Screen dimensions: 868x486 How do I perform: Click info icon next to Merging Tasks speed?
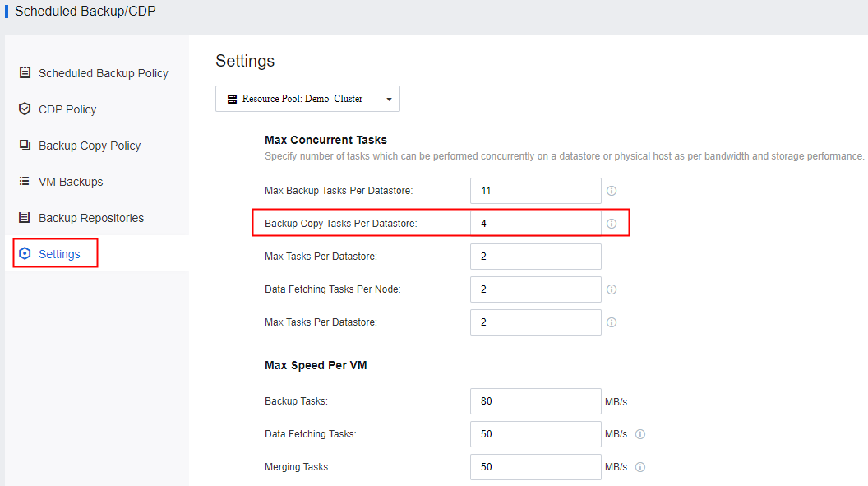coord(640,467)
